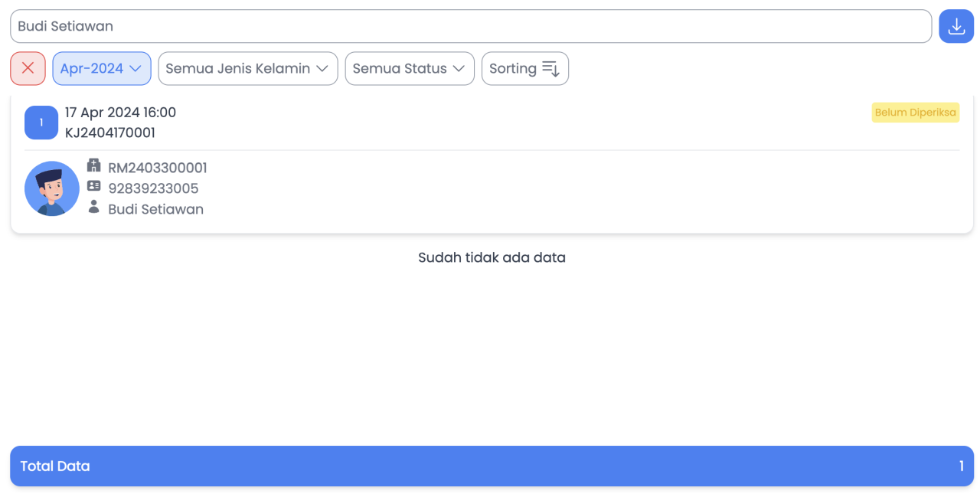980x494 pixels.
Task: Click the Total Data summary bar
Action: (492, 466)
